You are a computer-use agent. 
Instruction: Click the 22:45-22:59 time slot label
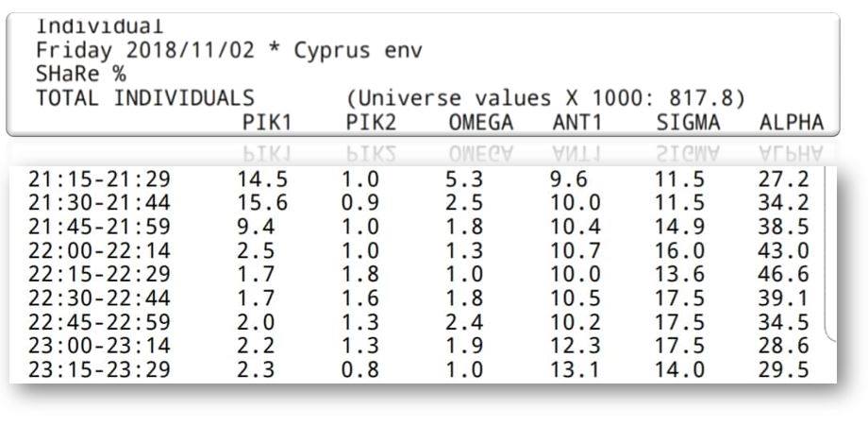[99, 322]
